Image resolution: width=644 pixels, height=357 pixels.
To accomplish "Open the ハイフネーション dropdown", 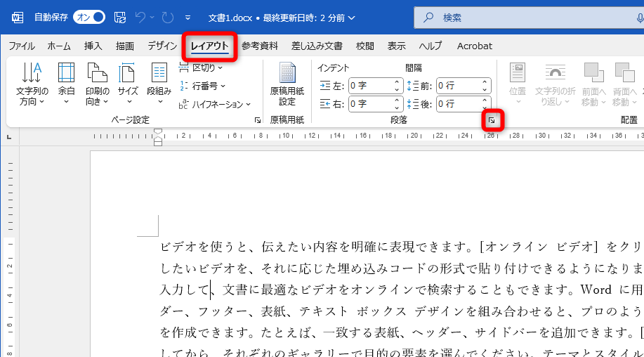I will click(214, 104).
